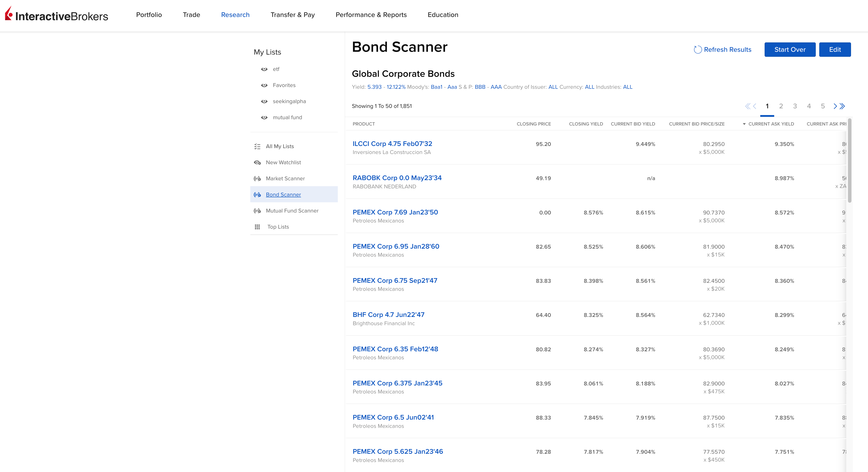Screen dimensions: 868x472
Task: Edit the Moody's Baa1 filter value
Action: click(436, 87)
